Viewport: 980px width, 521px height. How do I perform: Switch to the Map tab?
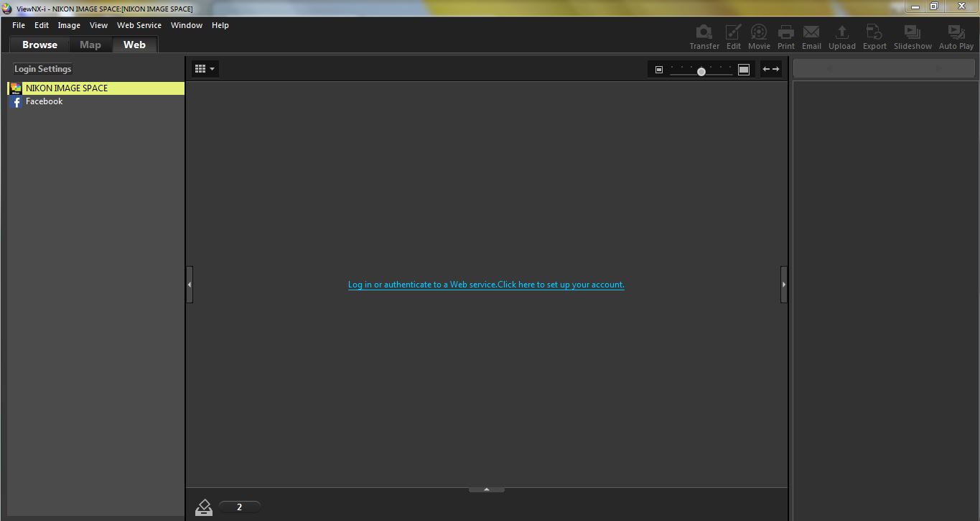pos(90,45)
